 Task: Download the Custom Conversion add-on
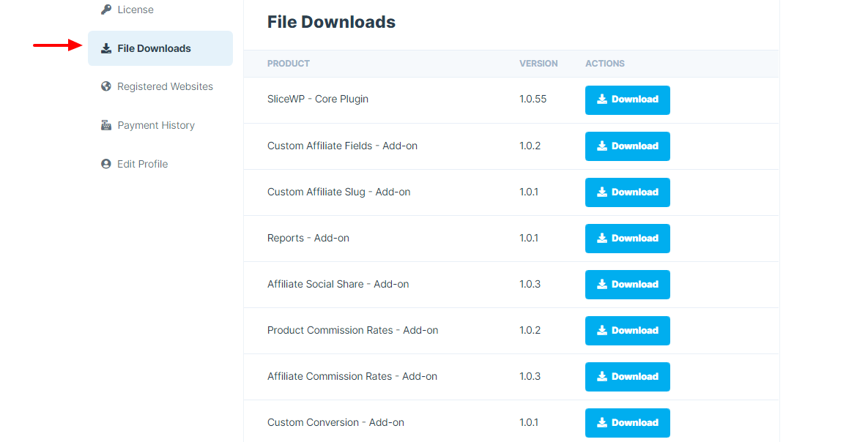click(x=627, y=423)
